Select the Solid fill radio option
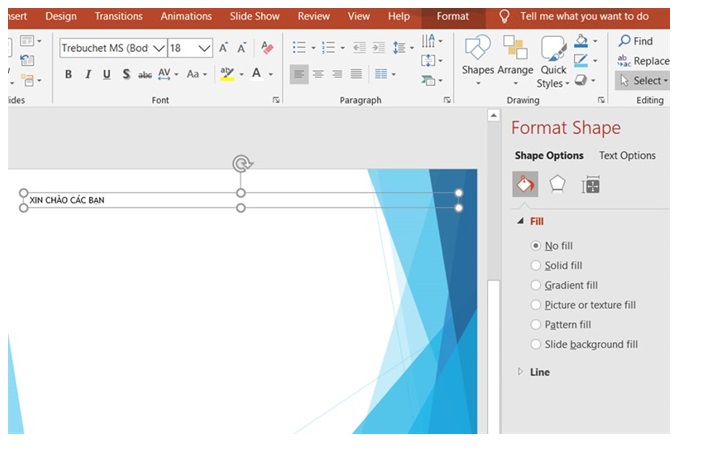This screenshot has height=456, width=702. [536, 265]
